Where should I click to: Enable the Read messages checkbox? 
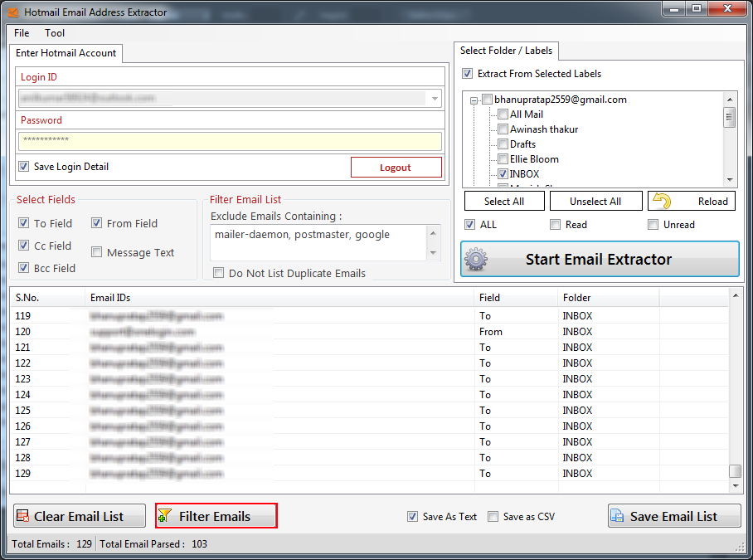[x=555, y=224]
